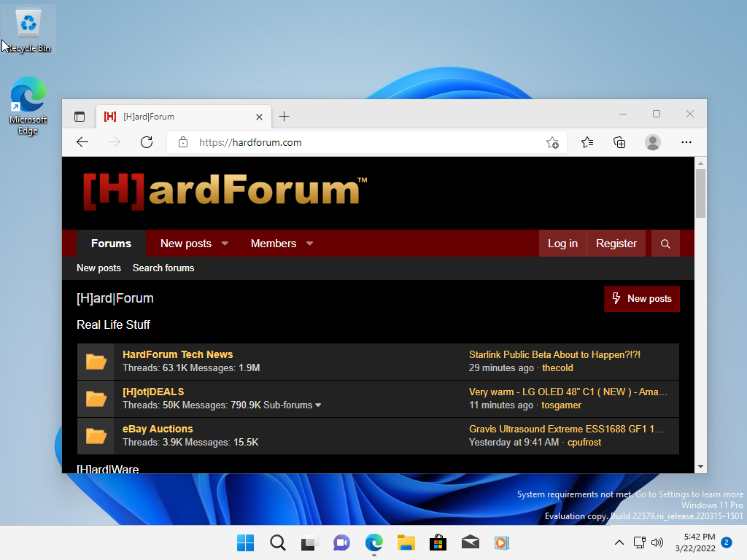Open New posts sub-navigation link
Viewport: 747px width, 560px height.
point(98,268)
